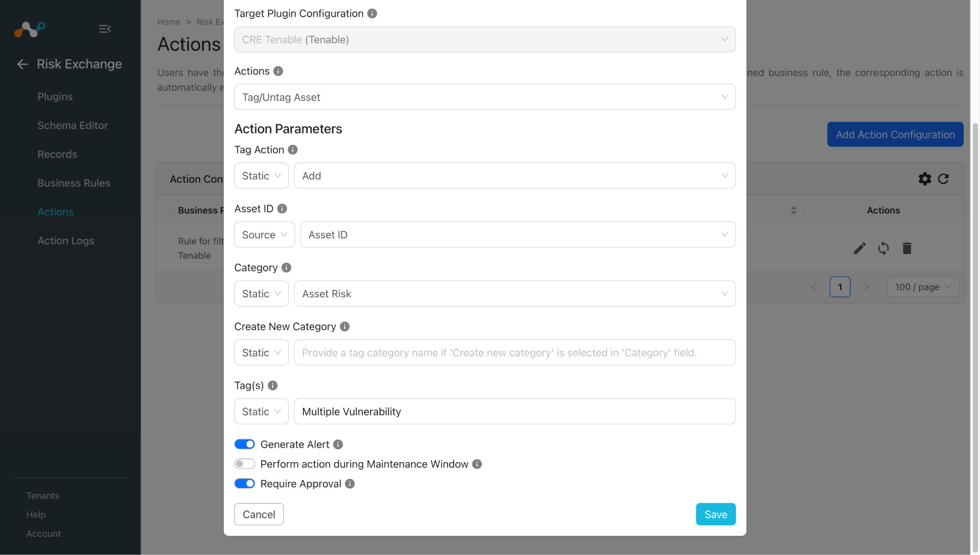Click info icon next to Tag Action
This screenshot has width=980, height=555.
pos(293,150)
